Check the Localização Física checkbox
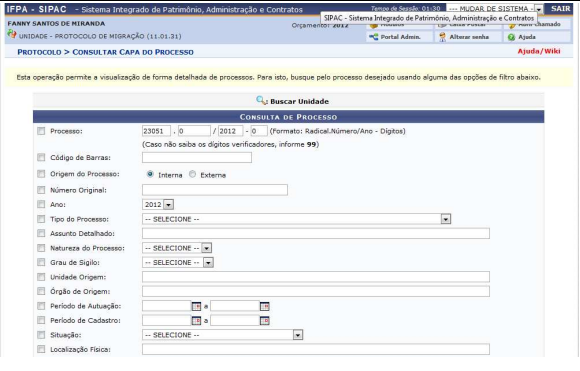580x371 pixels. [41, 349]
